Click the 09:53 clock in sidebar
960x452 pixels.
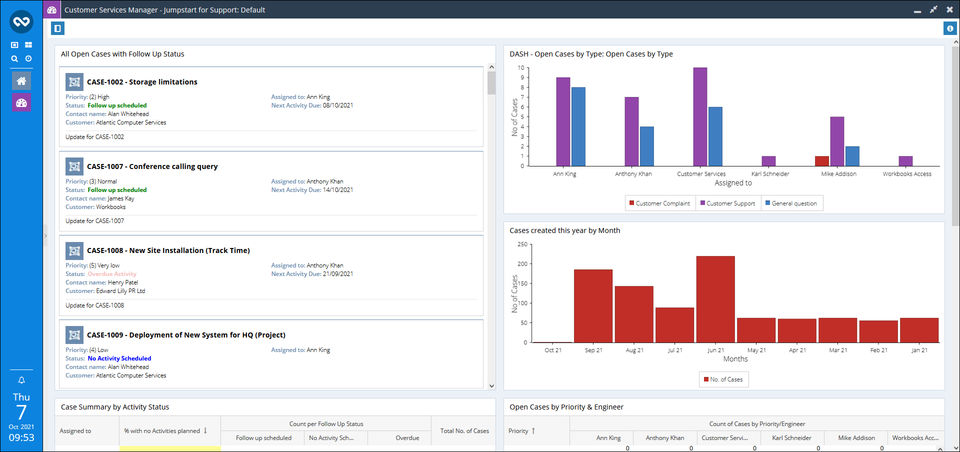[21, 437]
